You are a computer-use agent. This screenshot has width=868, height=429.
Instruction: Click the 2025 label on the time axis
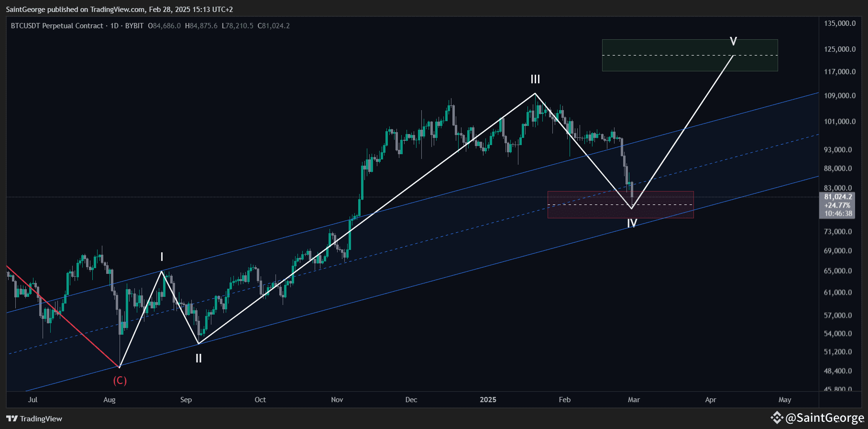click(x=488, y=400)
